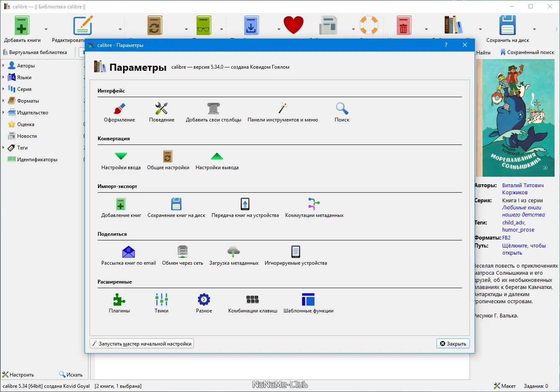This screenshot has height=392, width=560.
Task: Click the red trash remove-books icon
Action: click(403, 25)
